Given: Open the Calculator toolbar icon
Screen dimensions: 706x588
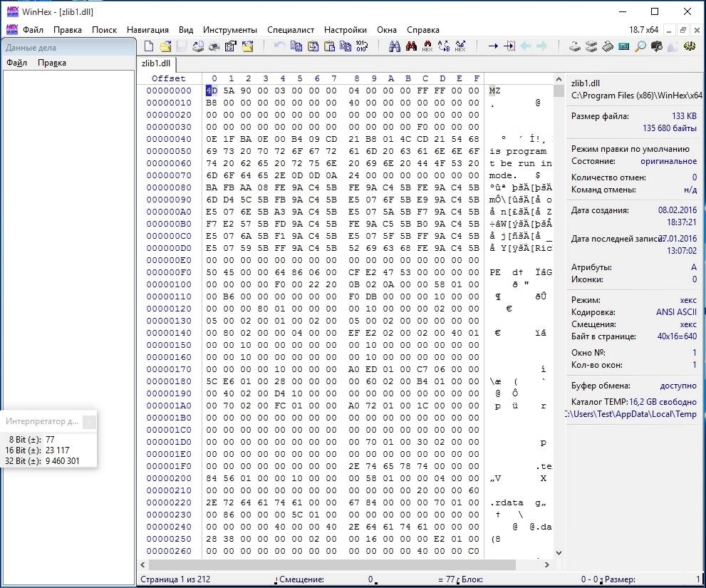Looking at the screenshot, I should click(x=623, y=46).
